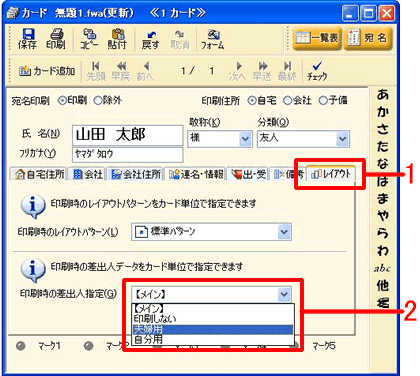Select the highlighted 夫婦用 sender option
420x376 pixels.
(x=213, y=329)
